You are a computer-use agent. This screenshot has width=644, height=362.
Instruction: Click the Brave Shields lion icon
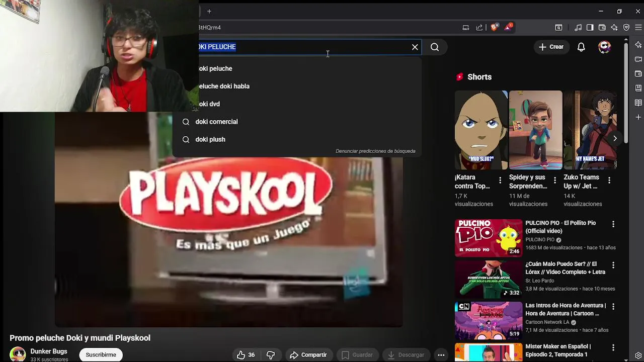(x=494, y=27)
